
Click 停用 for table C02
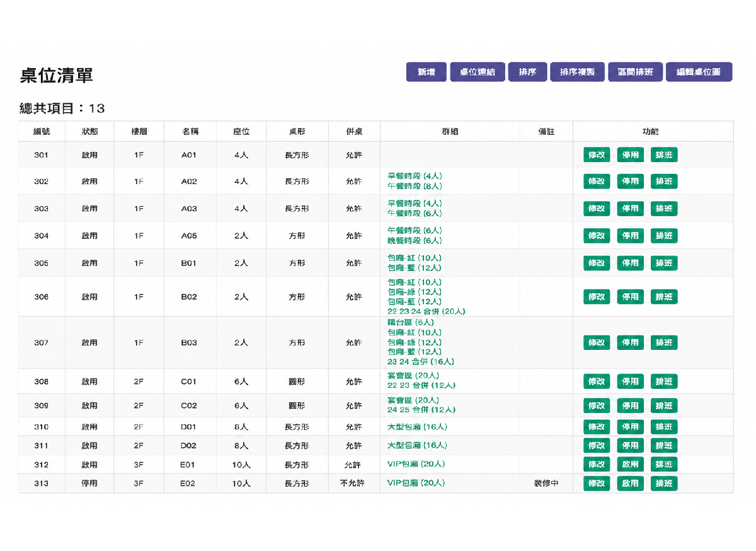tap(630, 405)
